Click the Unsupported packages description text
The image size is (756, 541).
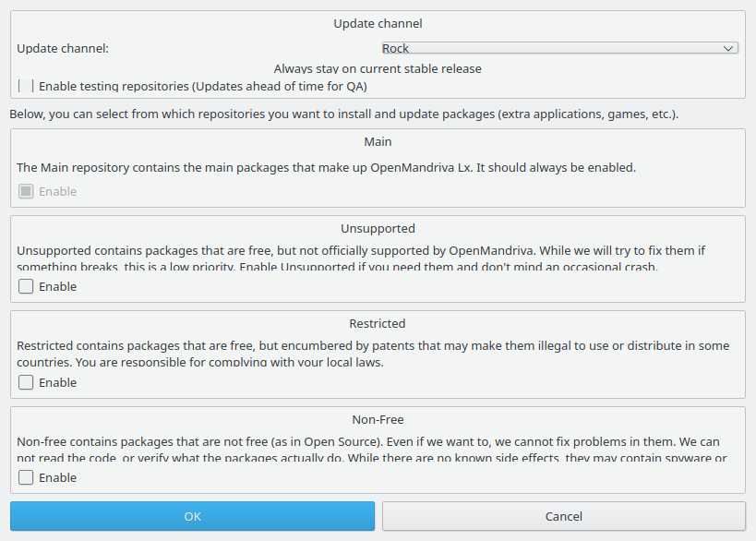[361, 258]
